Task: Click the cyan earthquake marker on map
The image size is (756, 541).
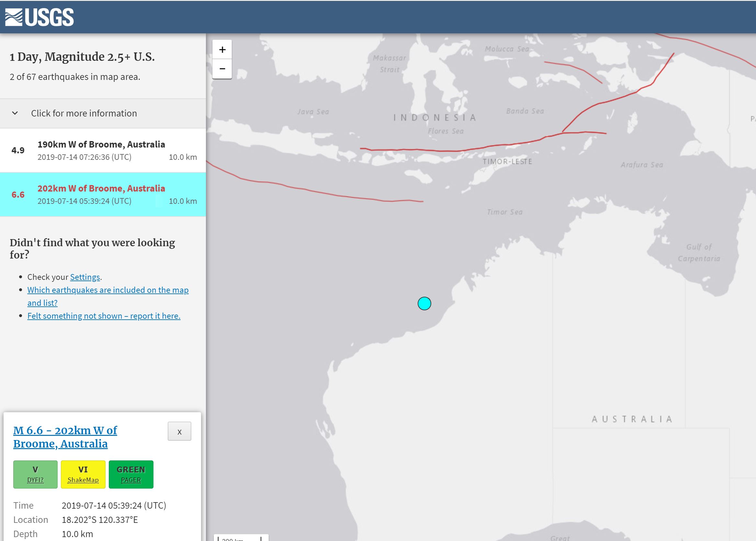Action: (x=424, y=304)
